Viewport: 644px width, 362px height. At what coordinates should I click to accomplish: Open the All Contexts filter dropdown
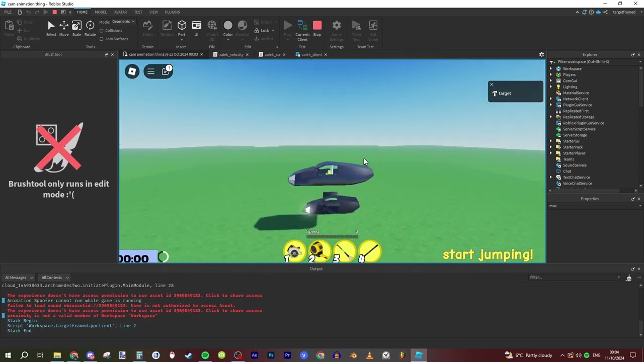point(55,278)
